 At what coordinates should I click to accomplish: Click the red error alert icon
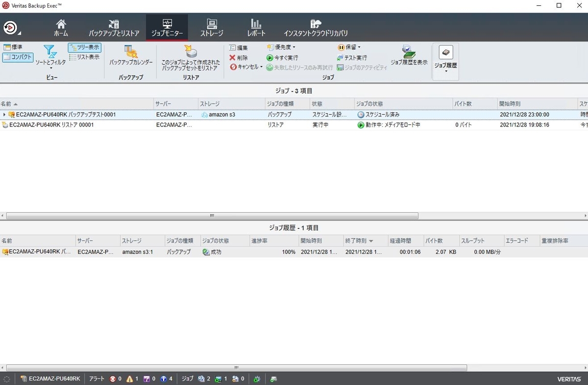point(112,379)
